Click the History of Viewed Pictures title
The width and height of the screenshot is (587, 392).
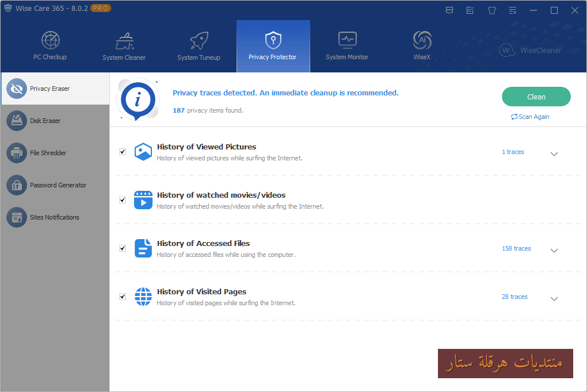pyautogui.click(x=206, y=147)
